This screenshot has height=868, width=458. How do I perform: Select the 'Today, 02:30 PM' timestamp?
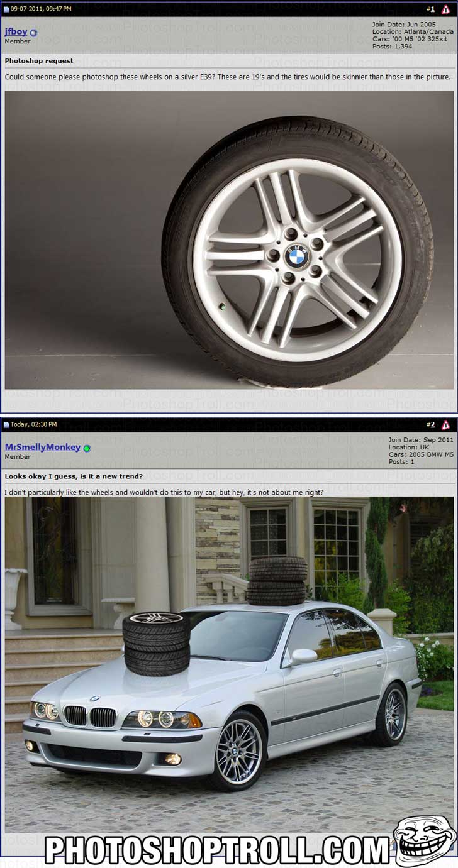(x=33, y=424)
